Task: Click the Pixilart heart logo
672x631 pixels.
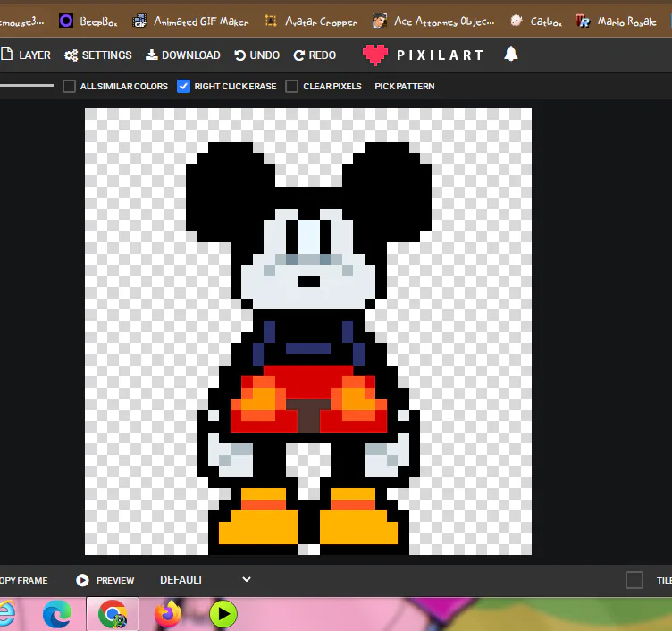Action: point(375,55)
